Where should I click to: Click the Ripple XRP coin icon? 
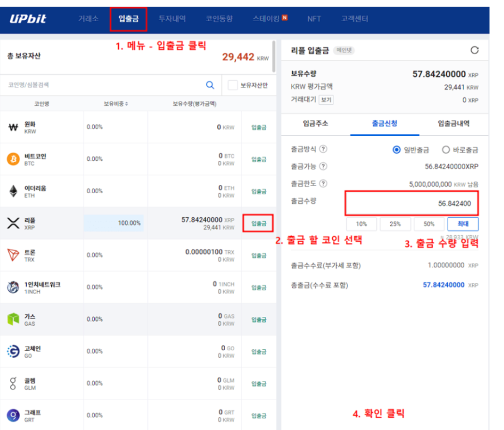(13, 223)
